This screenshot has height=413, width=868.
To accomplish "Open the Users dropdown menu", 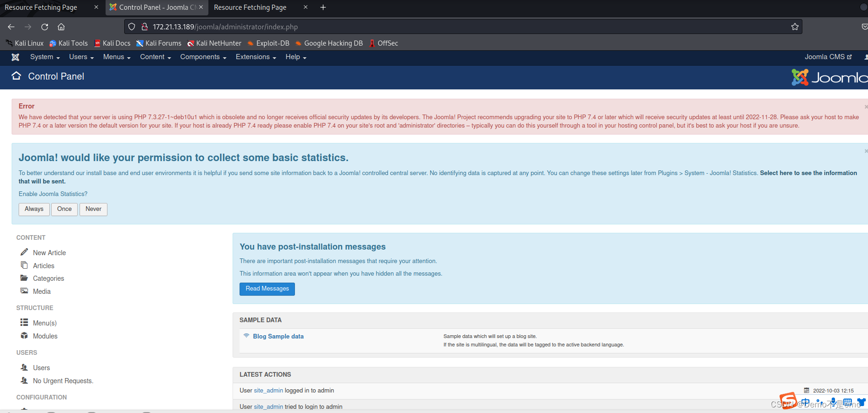I will 81,57.
